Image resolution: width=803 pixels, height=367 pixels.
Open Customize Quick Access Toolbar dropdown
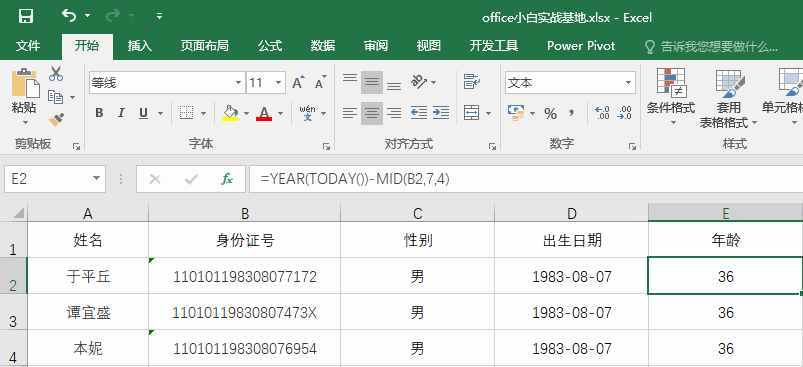[159, 16]
